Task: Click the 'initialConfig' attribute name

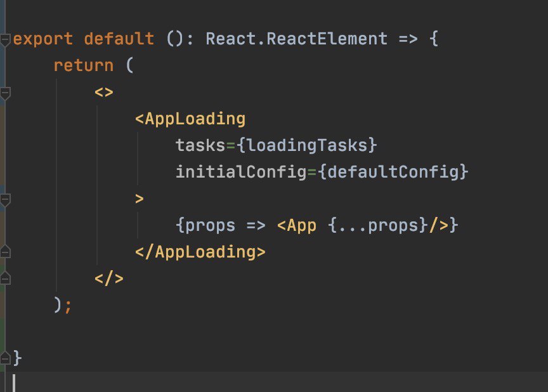Action: click(241, 172)
